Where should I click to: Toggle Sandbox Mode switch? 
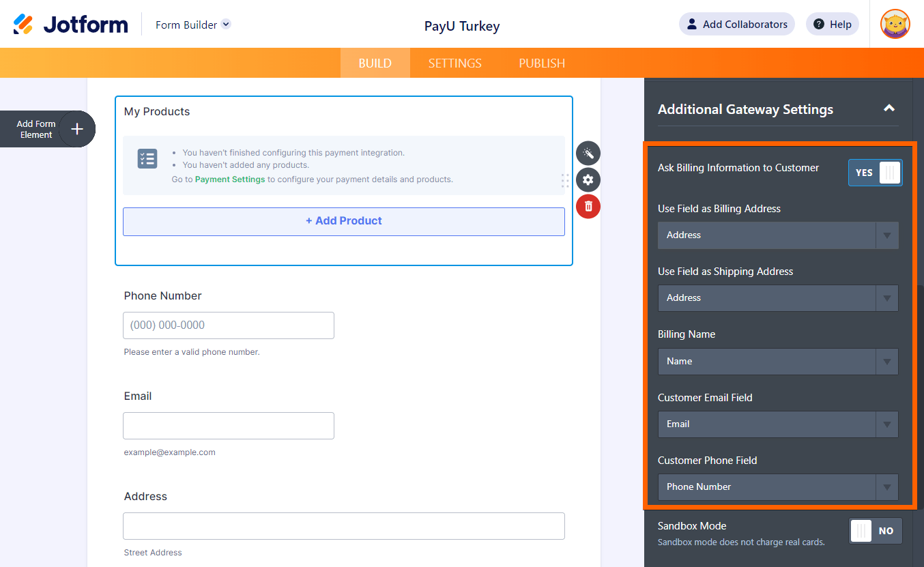pyautogui.click(x=876, y=531)
